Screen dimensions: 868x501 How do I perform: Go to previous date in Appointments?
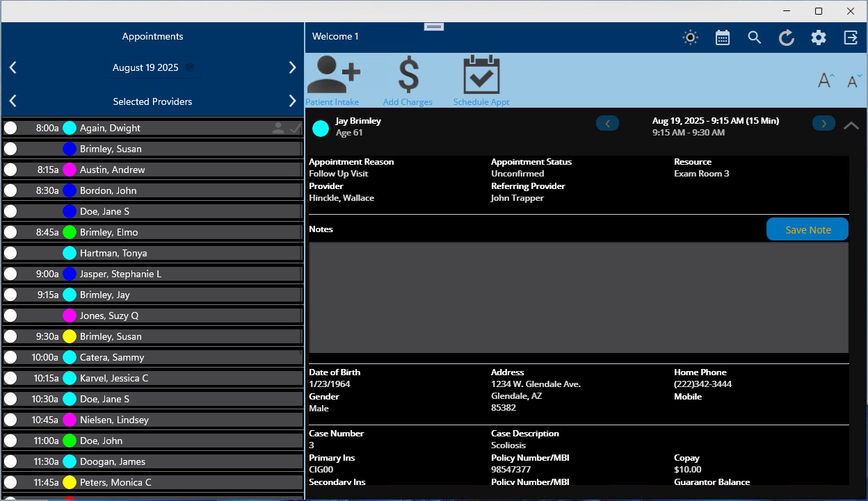tap(13, 67)
